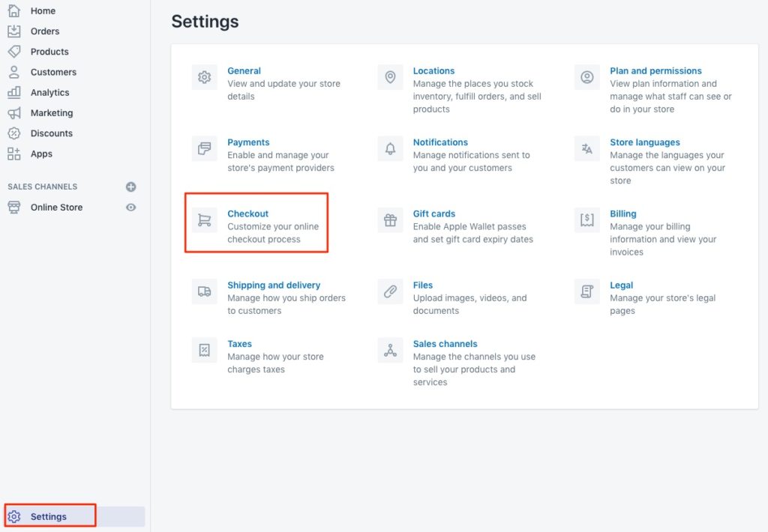Click the Shipping and delivery truck icon
The image size is (768, 532).
[x=204, y=291]
